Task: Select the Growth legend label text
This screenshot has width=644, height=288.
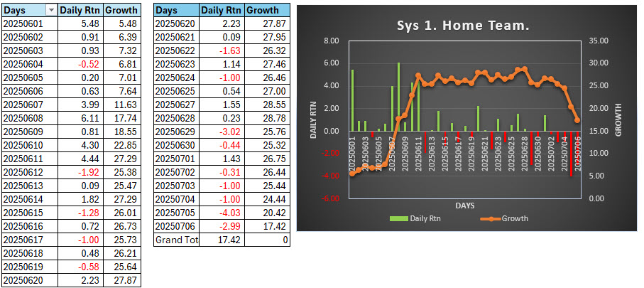Action: pos(515,218)
